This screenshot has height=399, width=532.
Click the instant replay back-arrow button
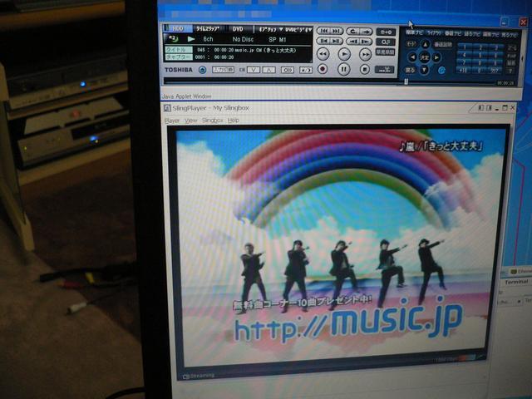point(353,32)
